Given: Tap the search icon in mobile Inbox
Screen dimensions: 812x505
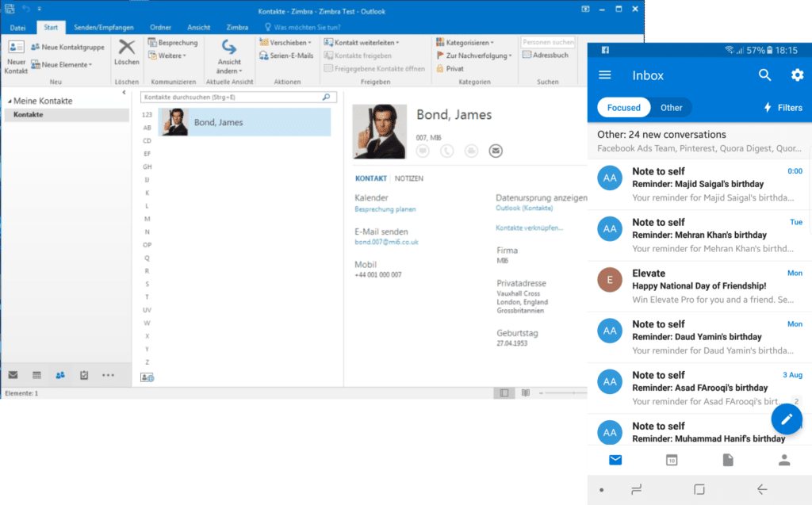Looking at the screenshot, I should [x=765, y=75].
